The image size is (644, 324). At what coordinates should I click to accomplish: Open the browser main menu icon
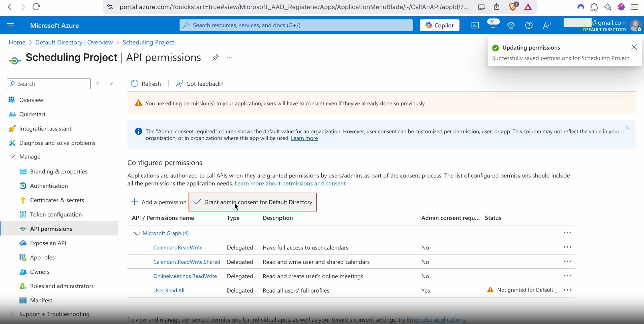pos(634,7)
